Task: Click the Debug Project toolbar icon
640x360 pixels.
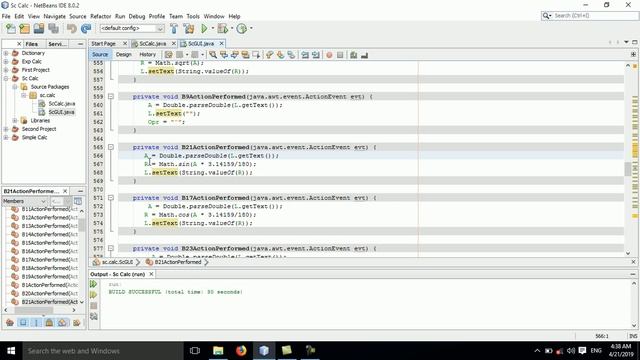Action: (x=222, y=29)
